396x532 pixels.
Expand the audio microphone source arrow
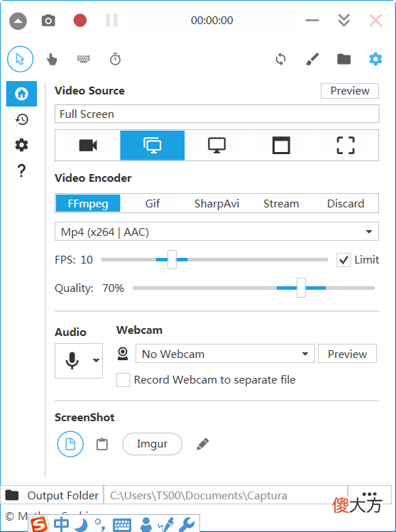[x=96, y=360]
